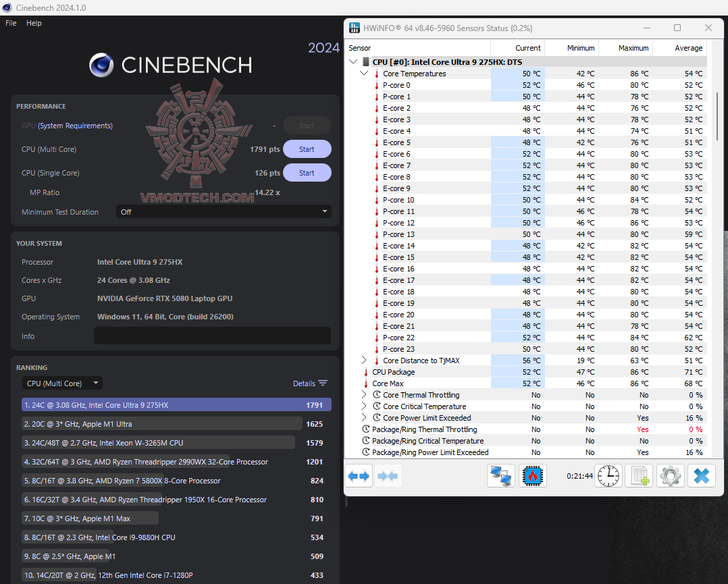Click the Average column header

point(679,48)
